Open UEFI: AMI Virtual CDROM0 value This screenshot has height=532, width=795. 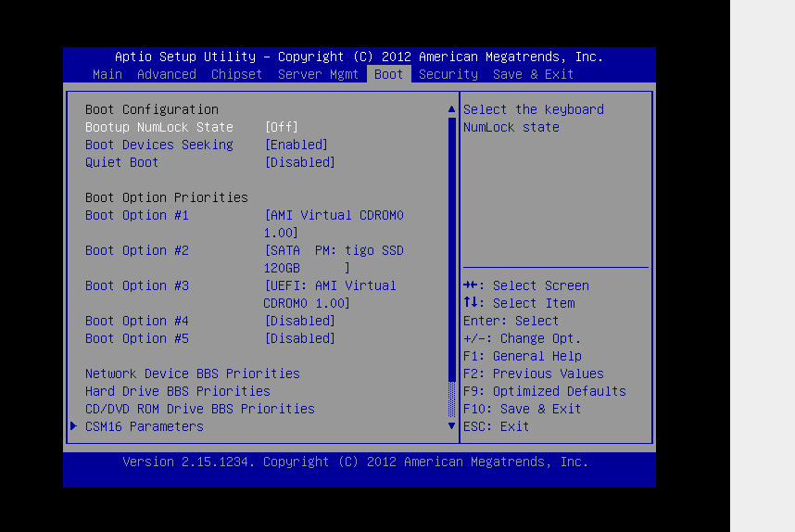330,295
